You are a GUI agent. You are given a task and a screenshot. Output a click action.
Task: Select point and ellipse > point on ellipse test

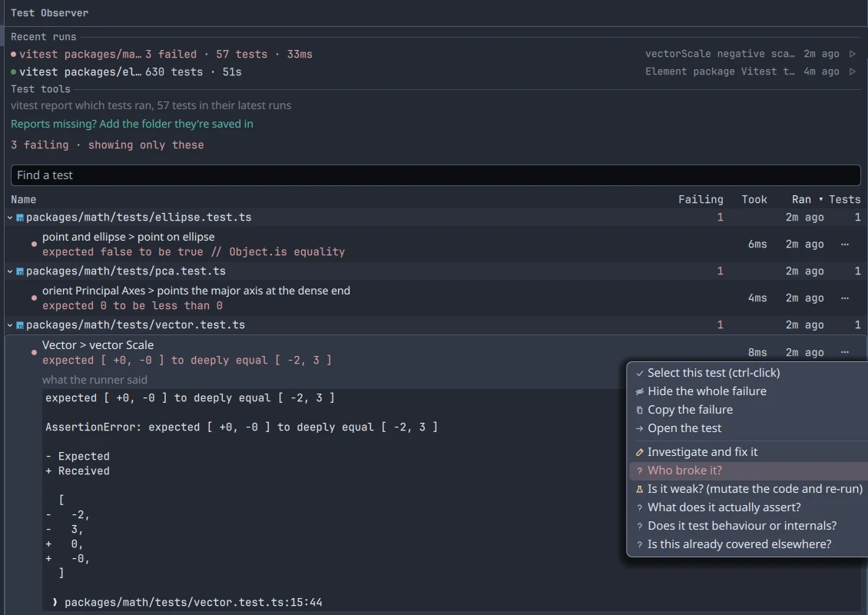click(128, 237)
